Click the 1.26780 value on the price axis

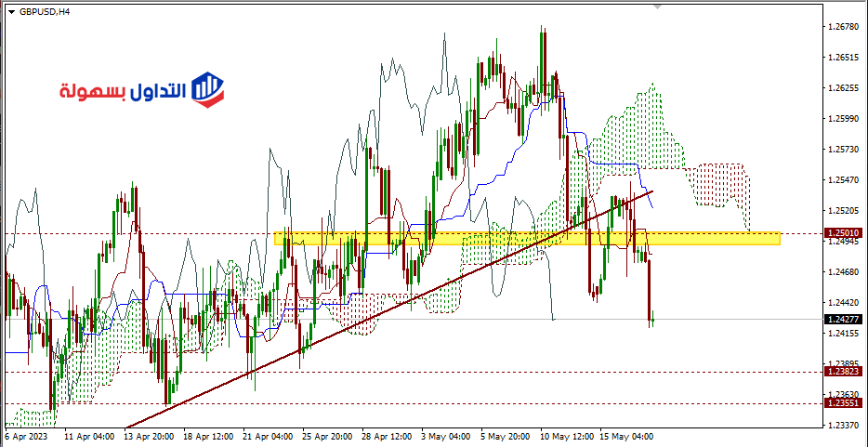[841, 27]
